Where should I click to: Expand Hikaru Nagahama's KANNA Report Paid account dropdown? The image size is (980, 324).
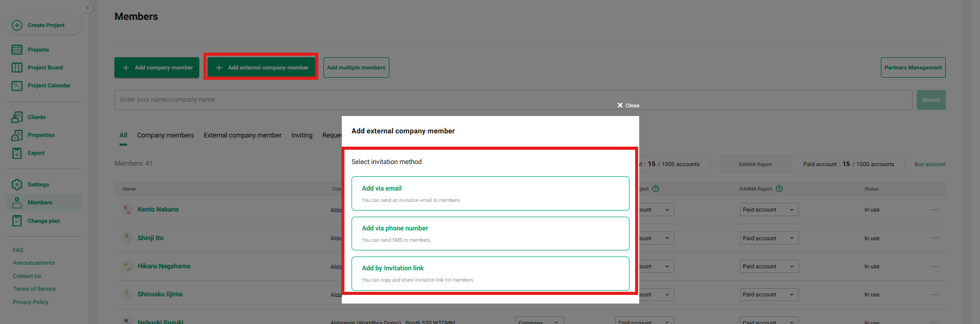pyautogui.click(x=769, y=266)
